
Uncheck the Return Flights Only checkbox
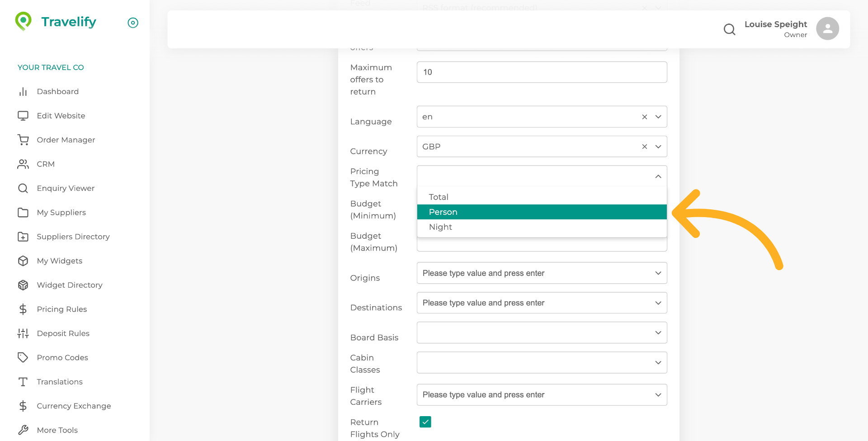pyautogui.click(x=425, y=422)
